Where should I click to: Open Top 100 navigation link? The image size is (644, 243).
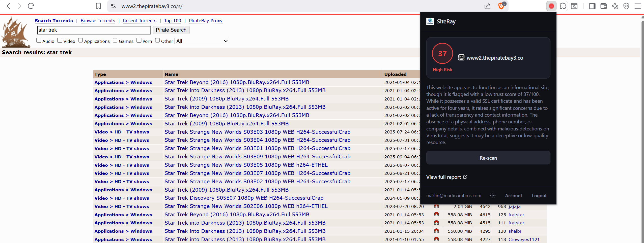click(173, 21)
